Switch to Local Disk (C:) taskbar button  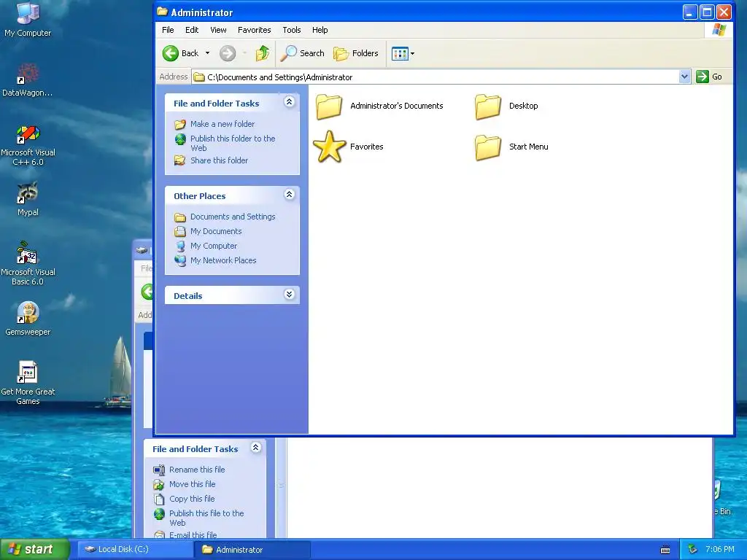(x=134, y=549)
